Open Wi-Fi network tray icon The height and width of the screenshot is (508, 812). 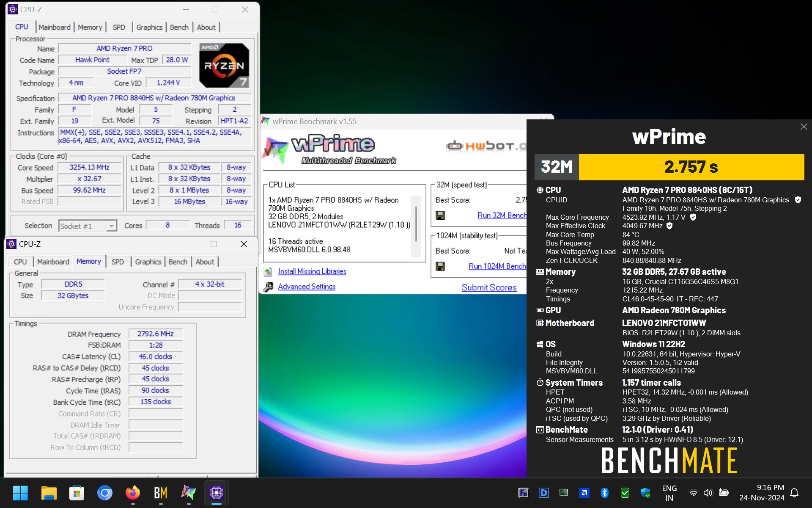point(693,493)
